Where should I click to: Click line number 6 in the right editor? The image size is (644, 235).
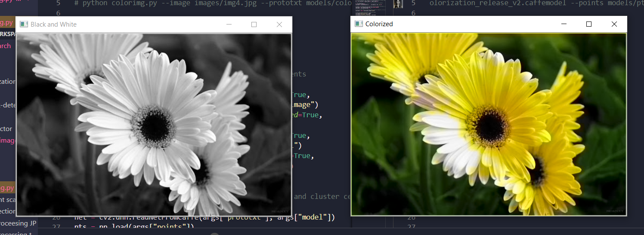tap(413, 13)
